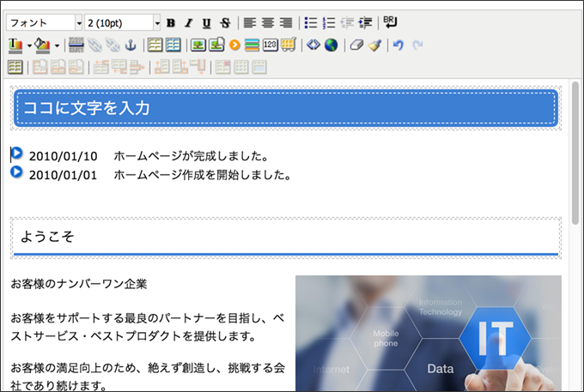Click the image with document icon
584x392 pixels.
[216, 45]
